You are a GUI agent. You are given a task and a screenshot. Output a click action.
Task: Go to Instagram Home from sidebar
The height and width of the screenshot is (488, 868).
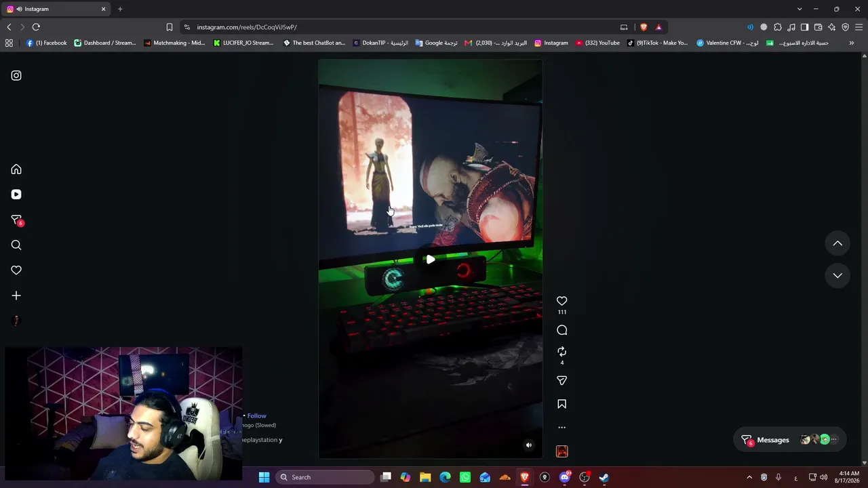point(16,169)
